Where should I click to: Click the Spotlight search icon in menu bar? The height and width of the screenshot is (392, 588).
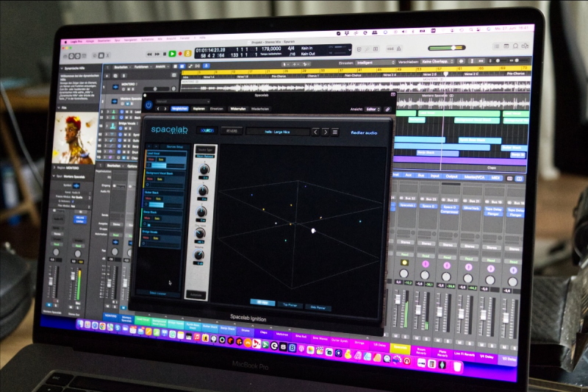point(470,29)
